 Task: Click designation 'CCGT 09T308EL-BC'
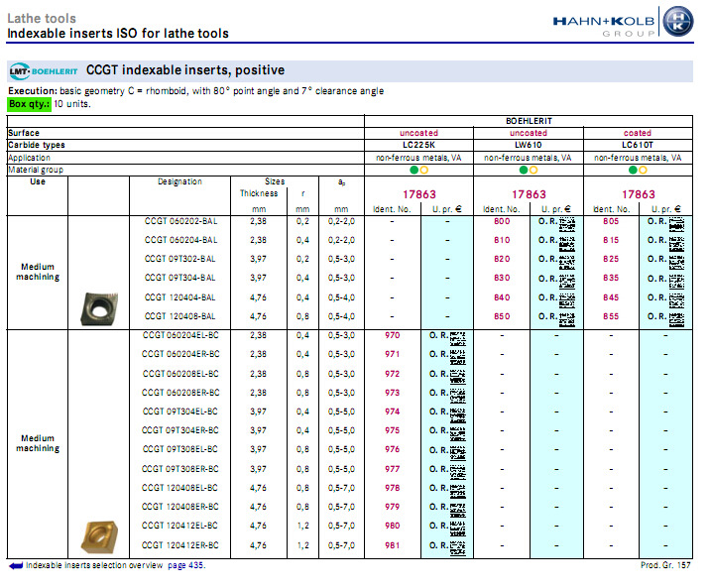point(180,449)
